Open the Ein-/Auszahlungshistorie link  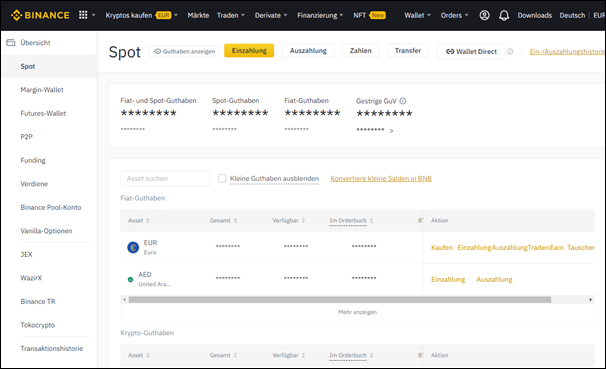pos(567,51)
